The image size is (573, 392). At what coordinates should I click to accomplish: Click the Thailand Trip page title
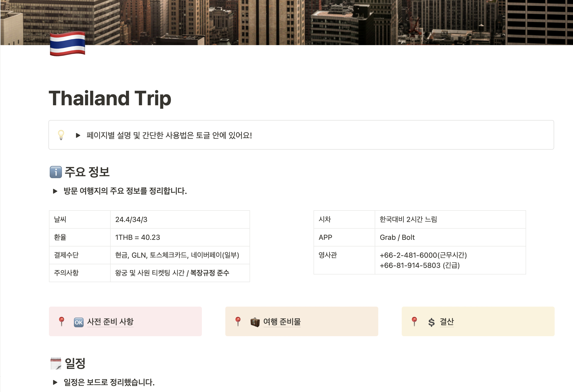[x=110, y=98]
